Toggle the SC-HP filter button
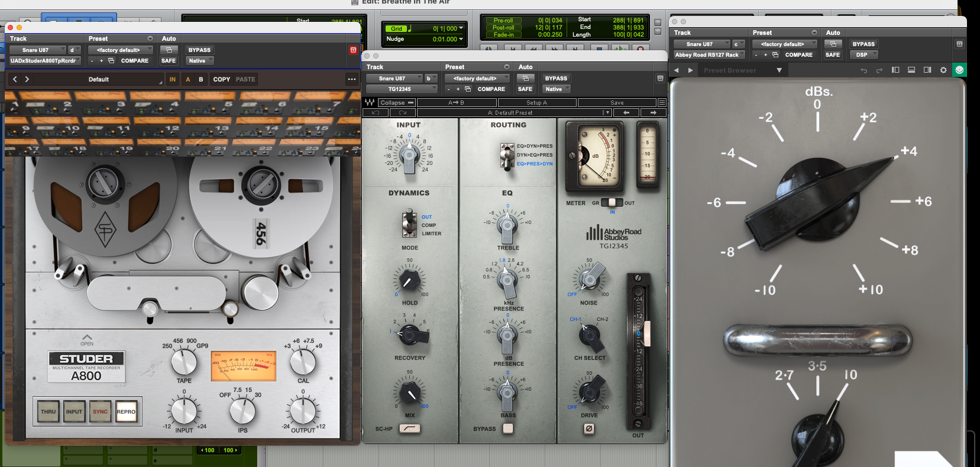 (410, 429)
